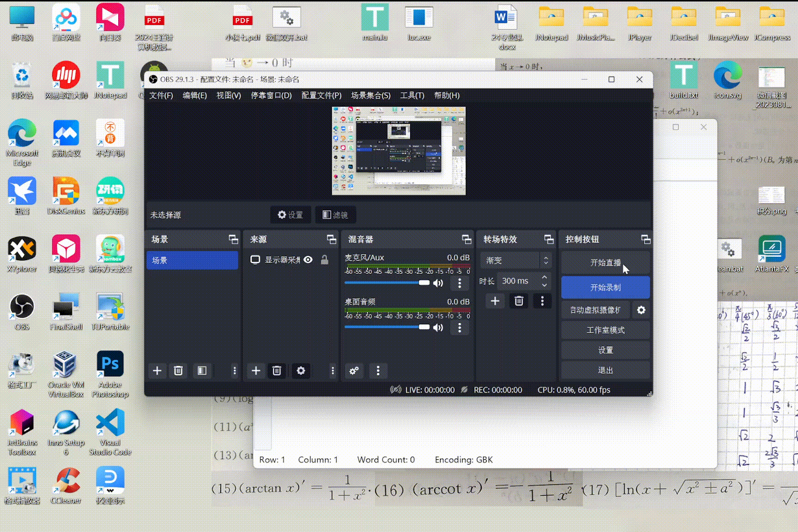
Task: Mute the 桌面音频 desktop audio channel
Action: point(438,327)
